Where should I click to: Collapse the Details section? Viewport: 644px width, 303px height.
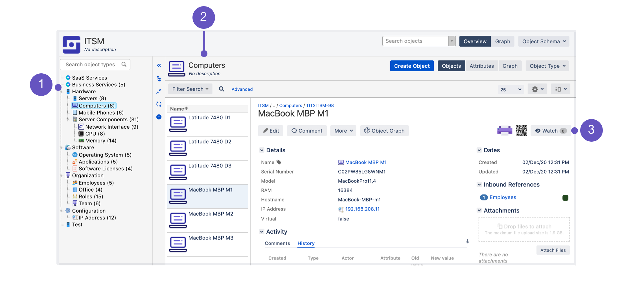coord(262,150)
